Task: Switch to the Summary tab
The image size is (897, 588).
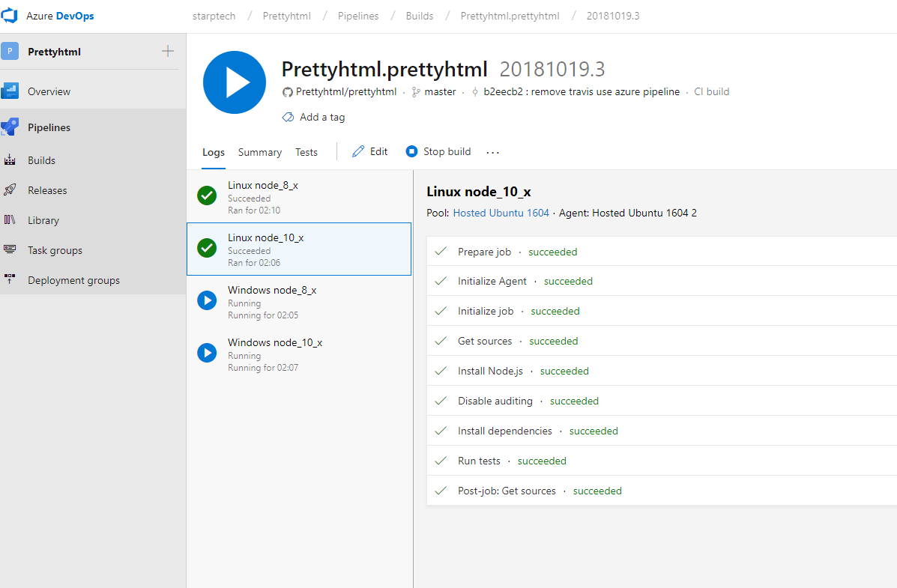Action: [260, 153]
